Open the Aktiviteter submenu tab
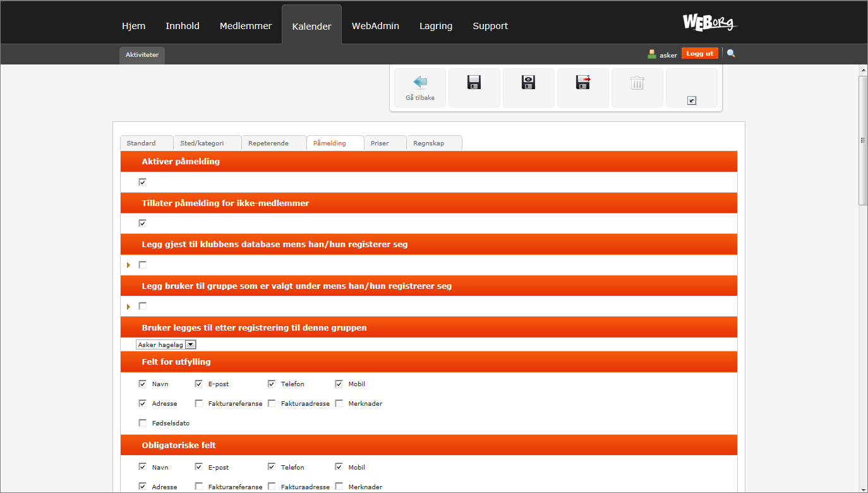The width and height of the screenshot is (868, 493). [142, 55]
